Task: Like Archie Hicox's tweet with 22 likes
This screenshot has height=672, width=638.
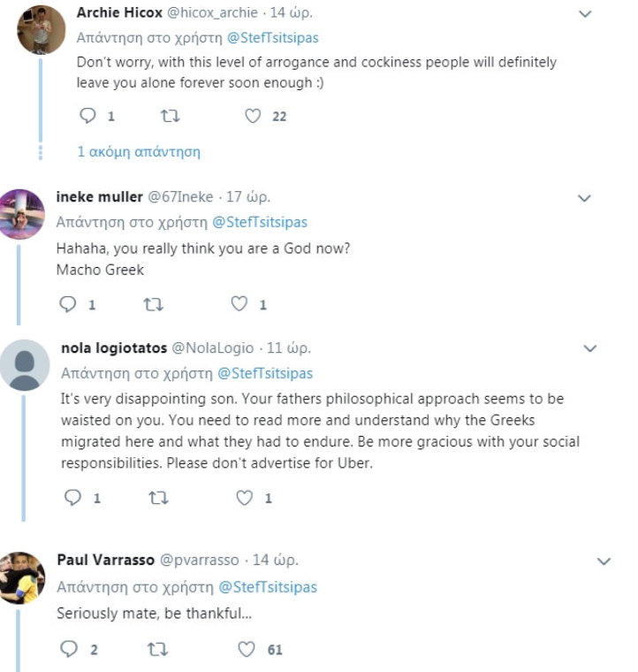Action: click(x=254, y=116)
